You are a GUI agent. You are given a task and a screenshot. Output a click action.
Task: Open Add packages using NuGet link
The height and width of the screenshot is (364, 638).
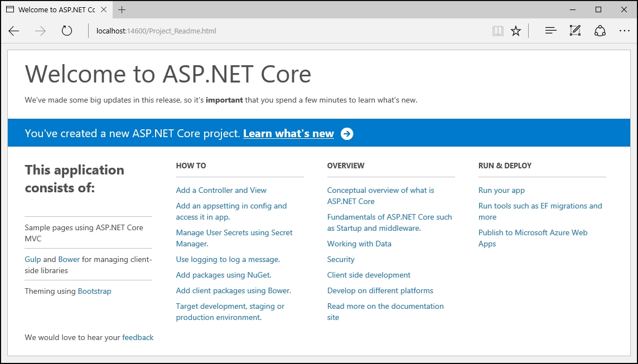(x=224, y=275)
